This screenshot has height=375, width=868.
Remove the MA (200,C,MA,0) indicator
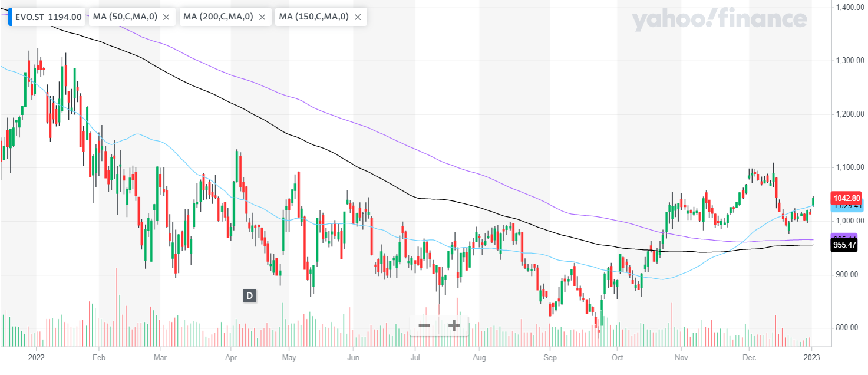coord(262,17)
